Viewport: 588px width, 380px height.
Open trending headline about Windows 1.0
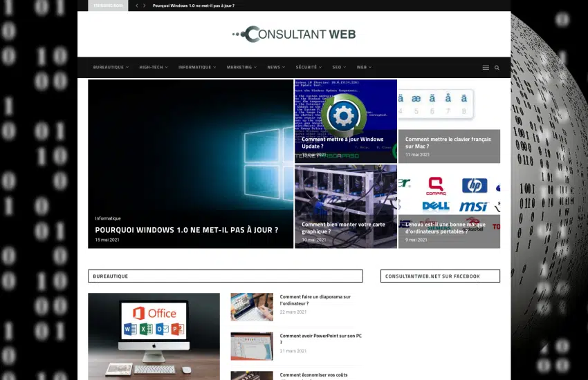194,6
